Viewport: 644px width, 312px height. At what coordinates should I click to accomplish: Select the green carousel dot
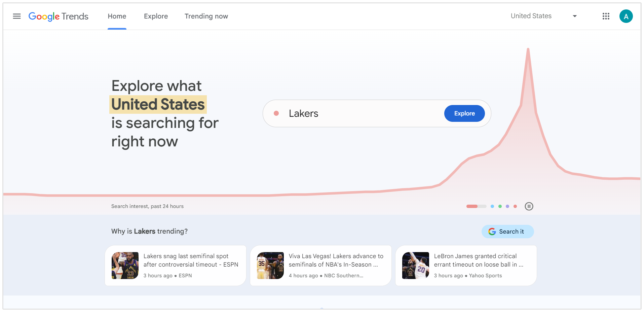(500, 206)
